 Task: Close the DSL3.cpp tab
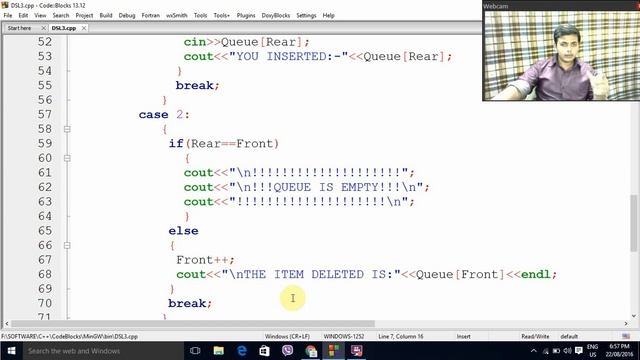84,28
